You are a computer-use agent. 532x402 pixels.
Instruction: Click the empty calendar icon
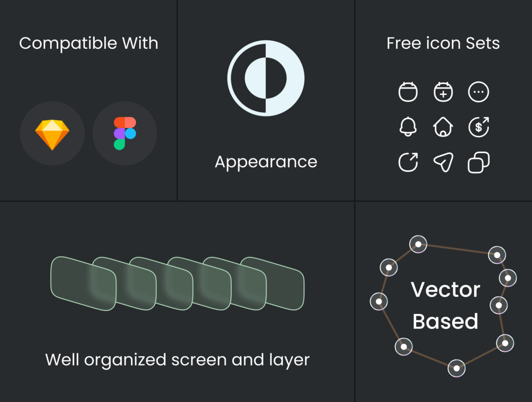click(408, 92)
